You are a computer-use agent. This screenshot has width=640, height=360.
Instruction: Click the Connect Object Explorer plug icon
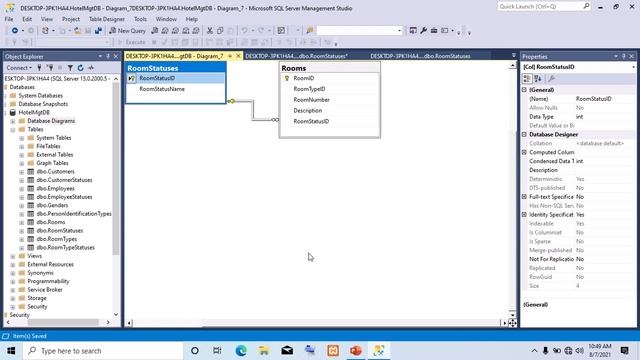click(39, 68)
